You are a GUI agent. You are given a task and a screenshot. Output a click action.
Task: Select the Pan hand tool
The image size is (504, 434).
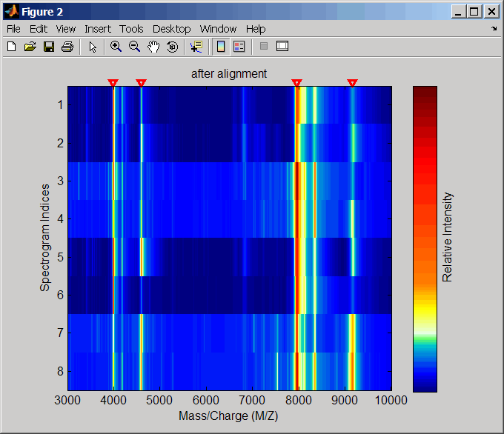[153, 47]
